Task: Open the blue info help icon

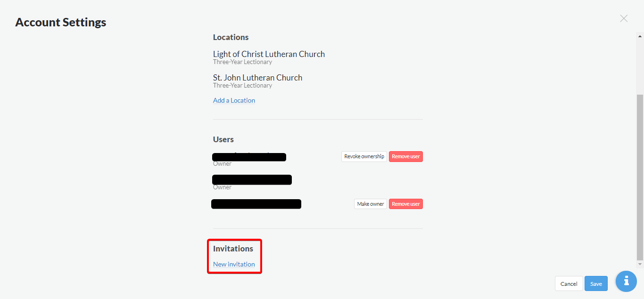Action: pyautogui.click(x=626, y=281)
